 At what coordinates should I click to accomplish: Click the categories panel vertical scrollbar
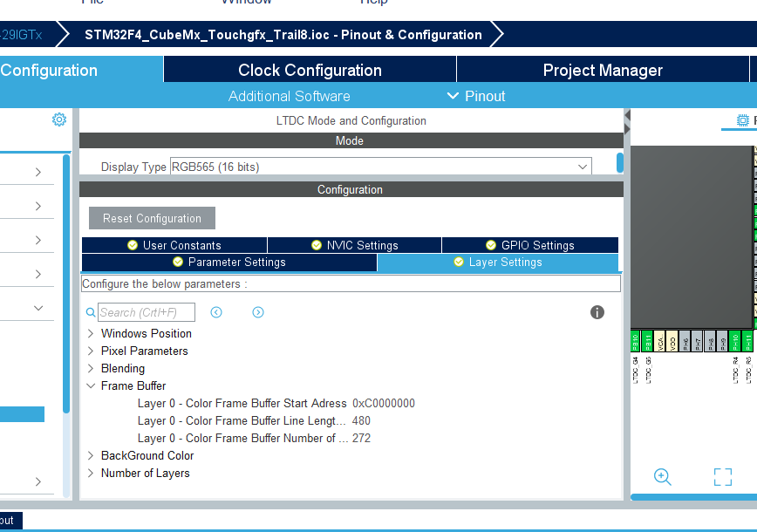(66, 283)
